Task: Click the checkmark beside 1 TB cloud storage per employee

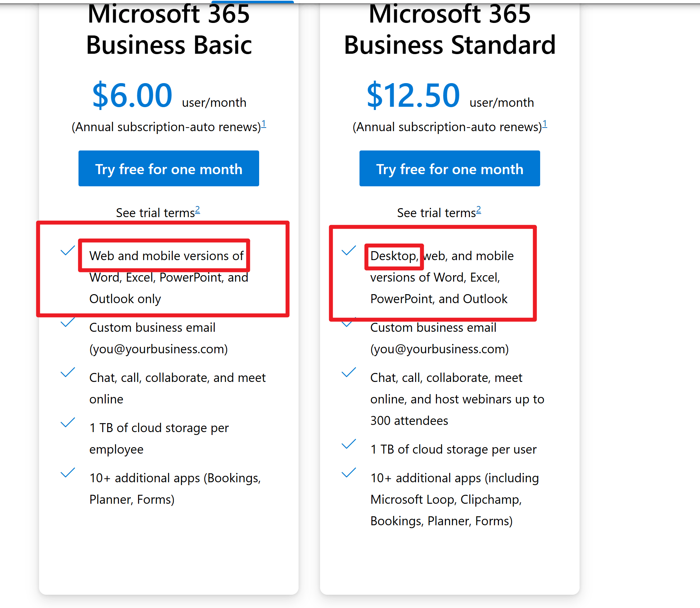Action: (x=67, y=423)
